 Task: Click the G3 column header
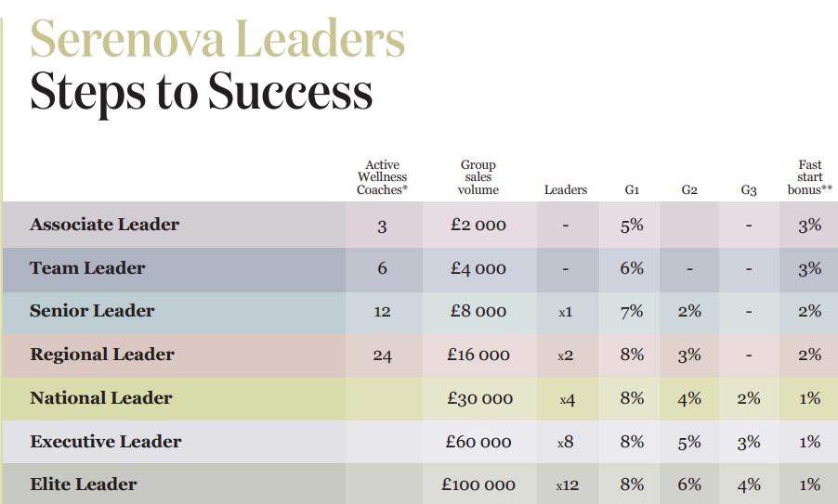[749, 190]
